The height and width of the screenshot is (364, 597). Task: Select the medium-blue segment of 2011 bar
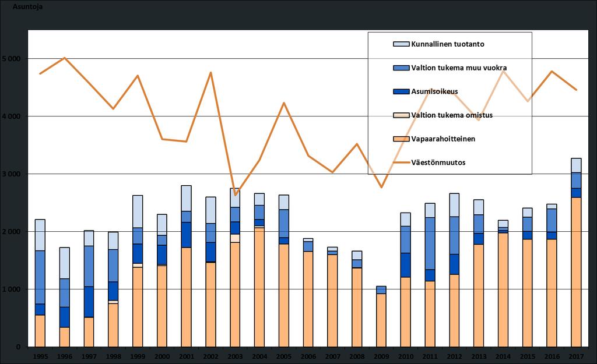[x=430, y=243]
